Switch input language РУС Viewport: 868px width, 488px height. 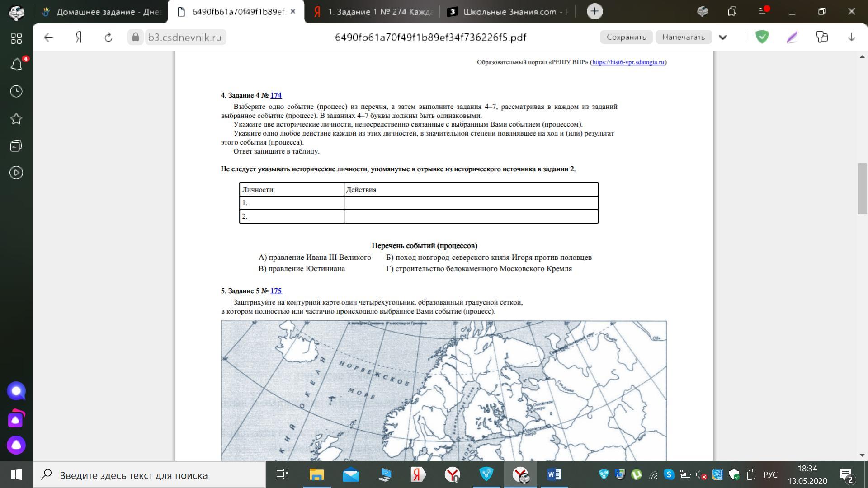click(x=771, y=475)
